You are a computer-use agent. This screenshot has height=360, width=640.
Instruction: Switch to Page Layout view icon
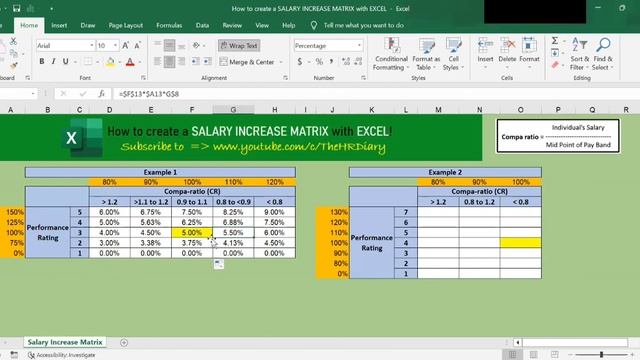(533, 355)
